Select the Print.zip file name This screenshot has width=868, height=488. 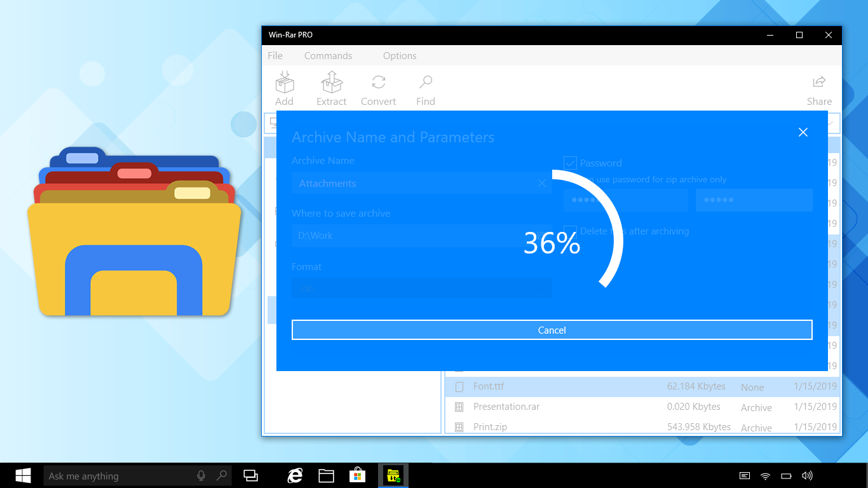(490, 427)
